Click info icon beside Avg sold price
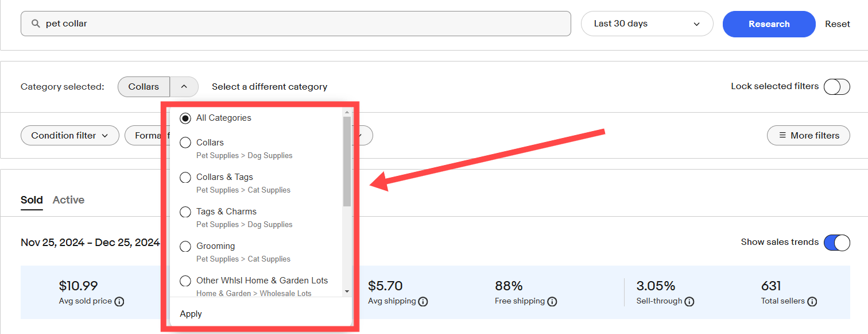The height and width of the screenshot is (334, 868). [119, 301]
